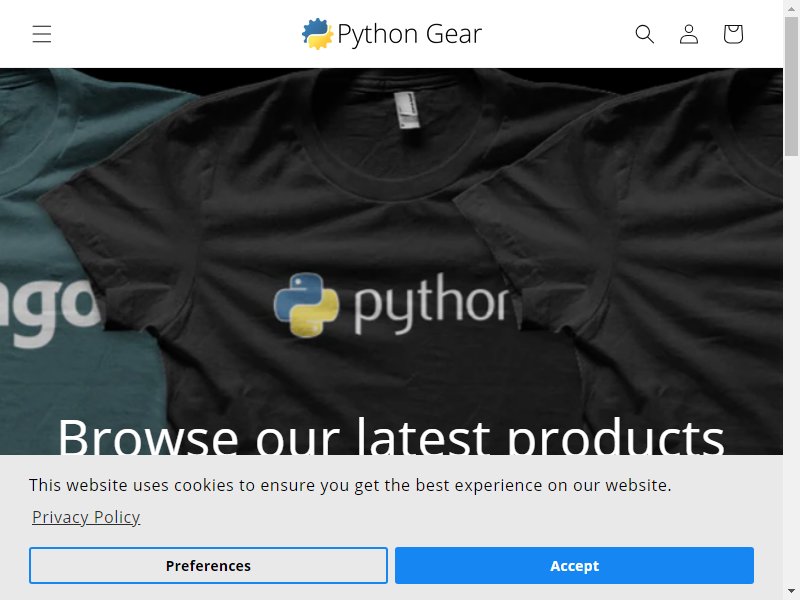Click the cookie notice message text
The width and height of the screenshot is (800, 600).
click(x=350, y=485)
